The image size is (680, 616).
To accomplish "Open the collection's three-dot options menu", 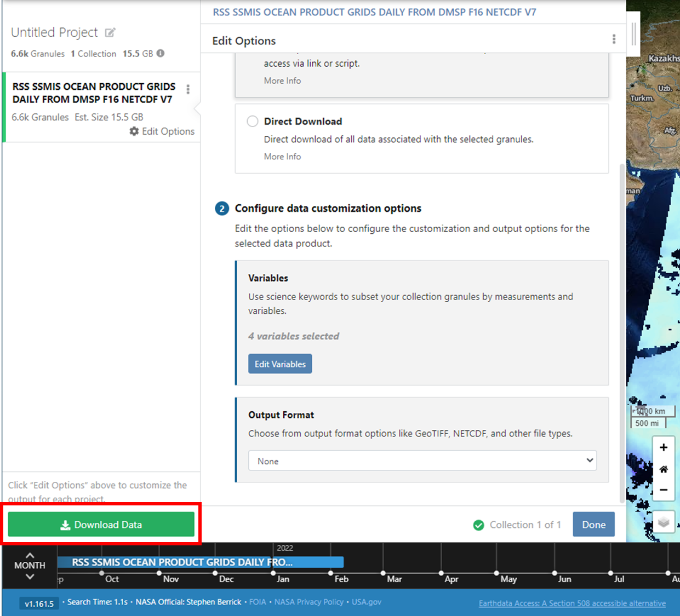I will (188, 89).
